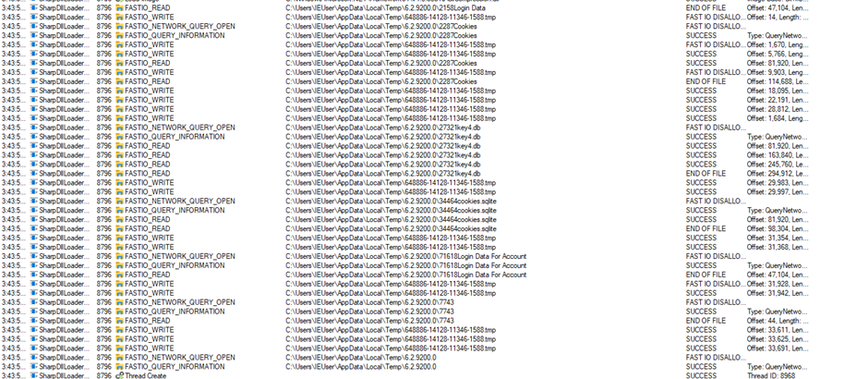This screenshot has height=379, width=868.
Task: Click FASTIO_NETWORK_QUERY_OPEN icon for path ending 7743
Action: click(119, 302)
